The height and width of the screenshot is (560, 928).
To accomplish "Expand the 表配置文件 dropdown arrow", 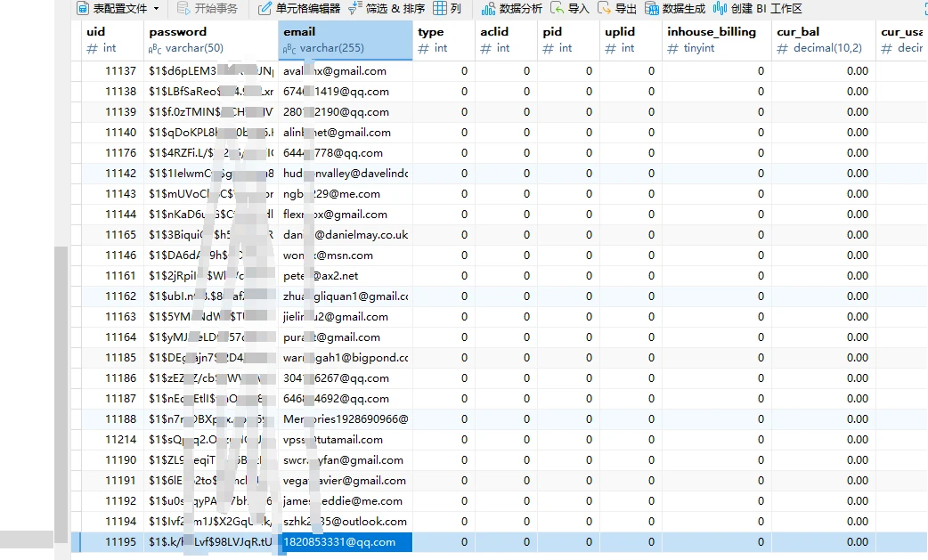I will pos(157,9).
